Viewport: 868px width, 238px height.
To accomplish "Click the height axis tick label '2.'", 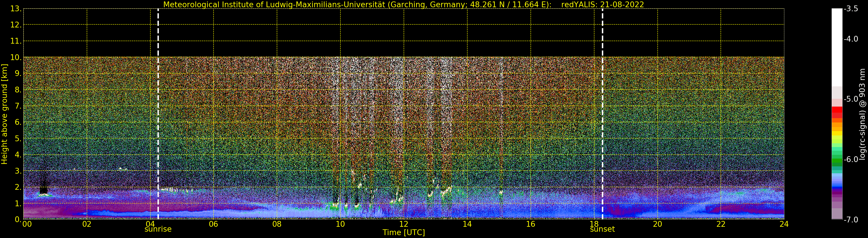I will click(18, 187).
